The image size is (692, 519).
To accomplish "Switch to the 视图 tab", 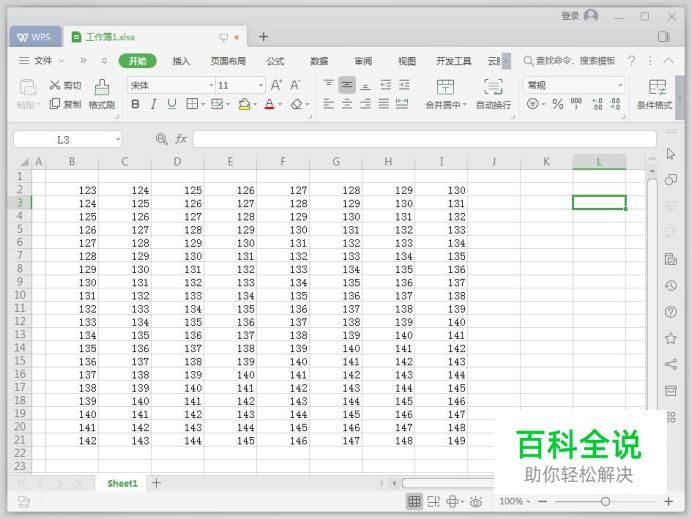I will click(406, 61).
